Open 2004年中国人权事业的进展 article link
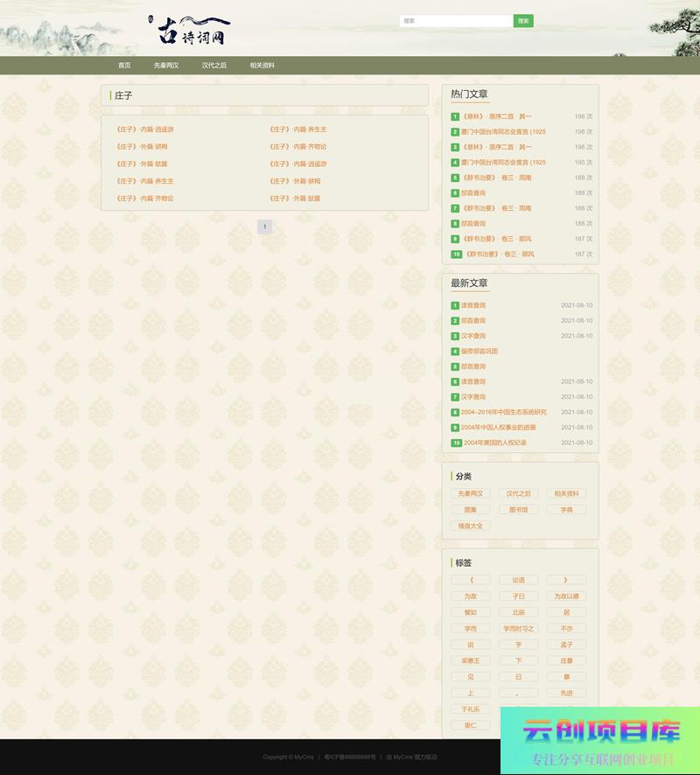This screenshot has width=700, height=775. [498, 428]
